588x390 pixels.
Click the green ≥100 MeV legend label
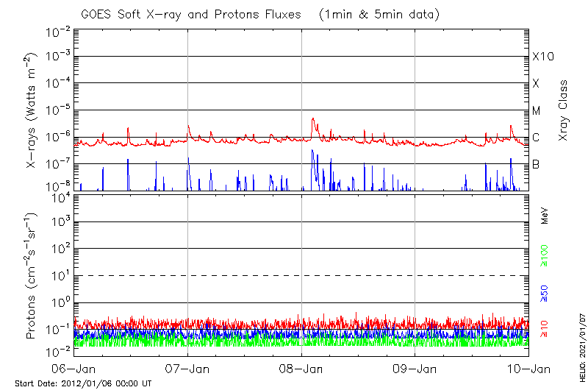click(545, 255)
